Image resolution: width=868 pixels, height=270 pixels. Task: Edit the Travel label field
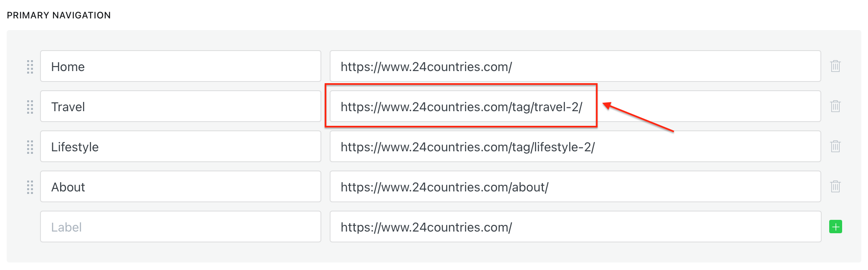(180, 107)
